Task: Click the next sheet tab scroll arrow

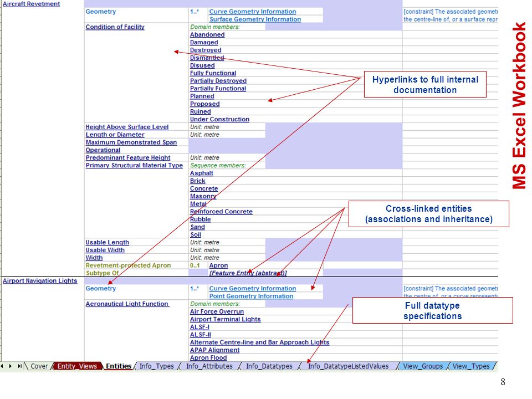Action: [x=11, y=366]
